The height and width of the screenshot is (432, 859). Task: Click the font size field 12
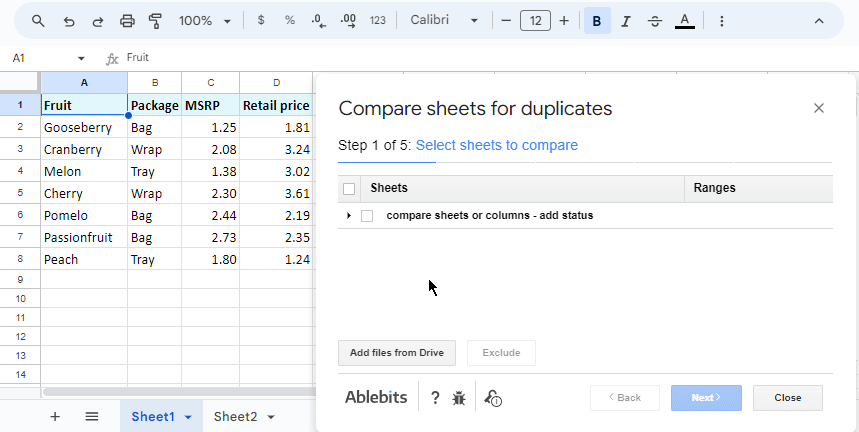535,21
